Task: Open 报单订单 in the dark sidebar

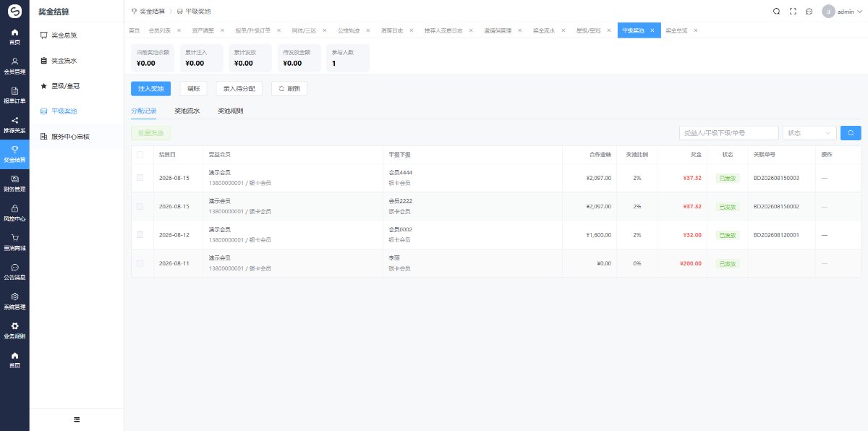Action: tap(14, 95)
